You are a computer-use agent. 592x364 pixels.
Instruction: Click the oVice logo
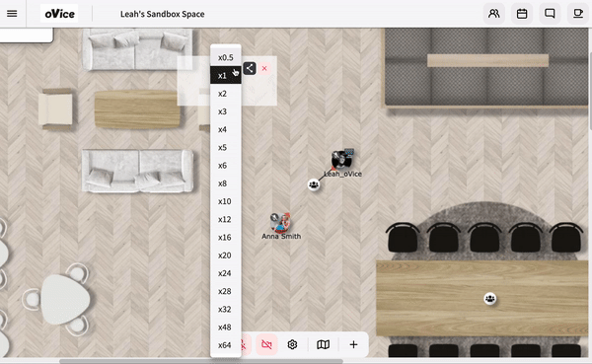pos(59,14)
